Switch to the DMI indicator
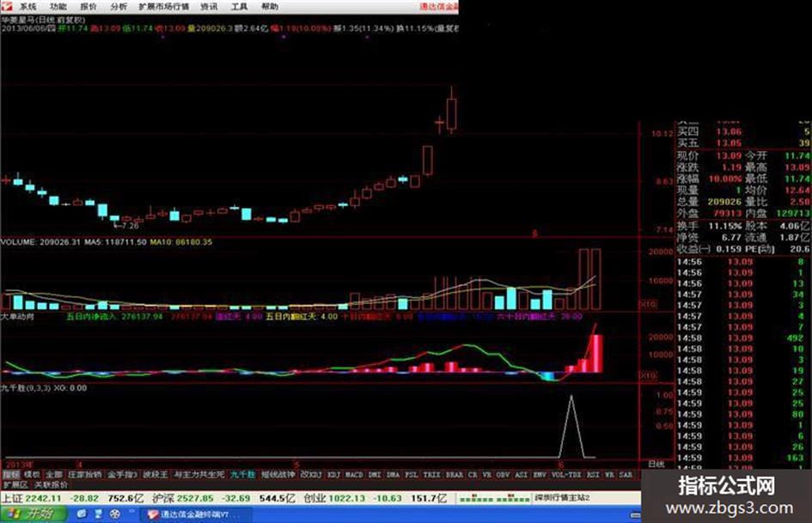 [x=375, y=474]
